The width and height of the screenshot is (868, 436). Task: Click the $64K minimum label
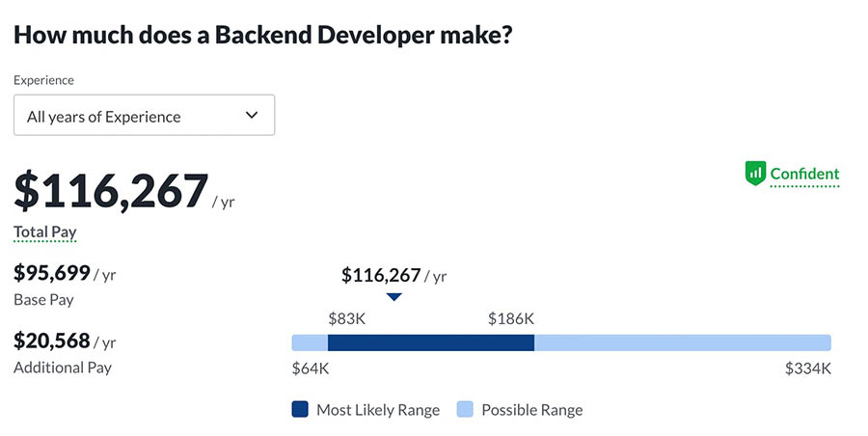[311, 368]
